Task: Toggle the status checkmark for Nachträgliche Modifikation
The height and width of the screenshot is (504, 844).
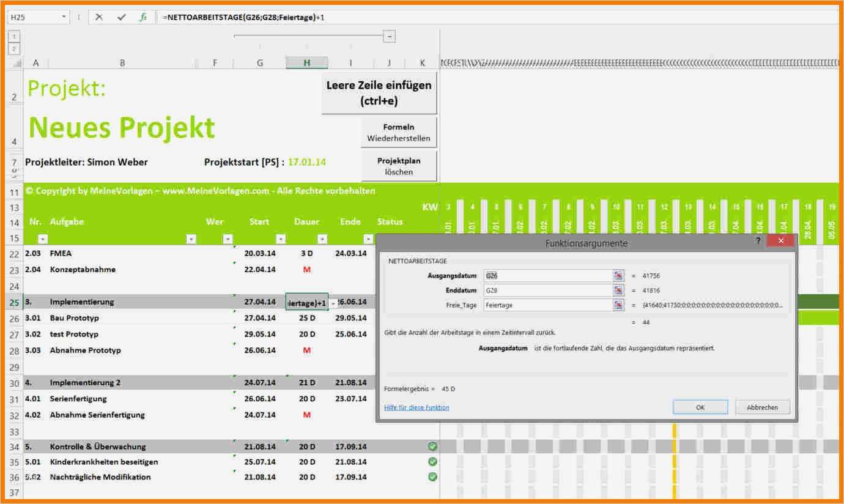Action: click(x=432, y=477)
